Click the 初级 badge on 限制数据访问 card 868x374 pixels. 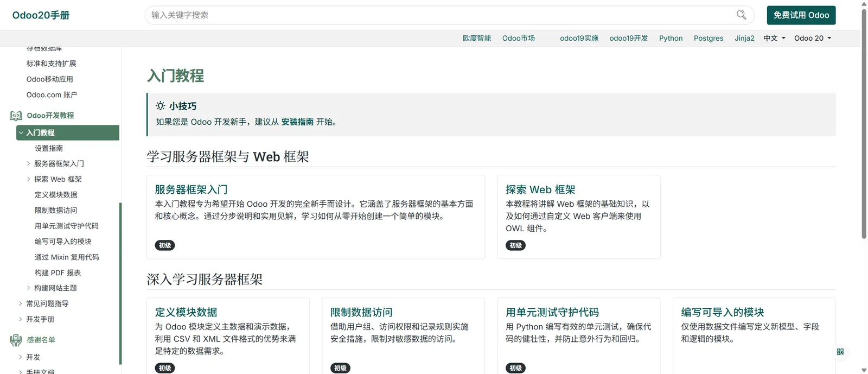(x=340, y=368)
